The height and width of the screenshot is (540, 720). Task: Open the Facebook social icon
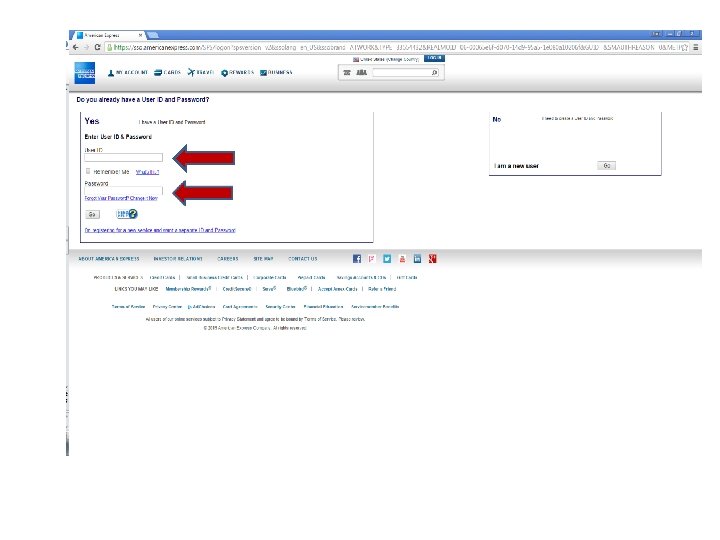[x=357, y=259]
